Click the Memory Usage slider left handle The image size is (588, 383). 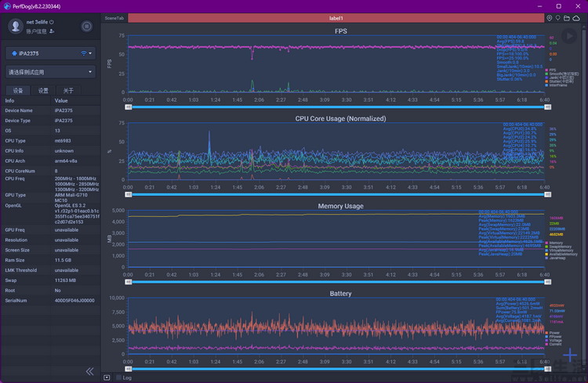coord(129,282)
